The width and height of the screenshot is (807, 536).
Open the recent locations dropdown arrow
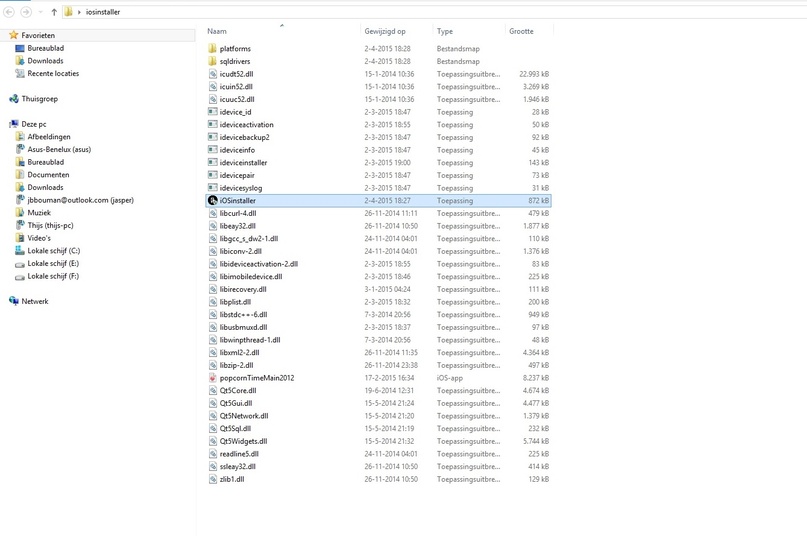click(41, 12)
